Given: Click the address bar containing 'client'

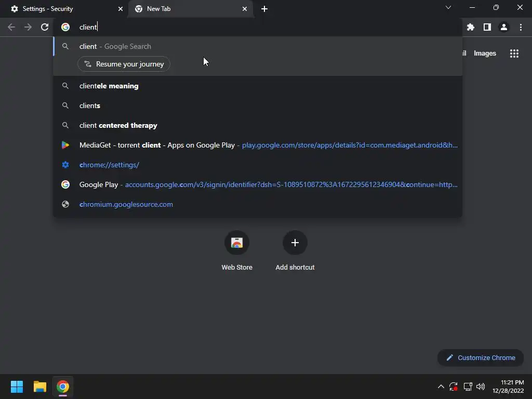Looking at the screenshot, I should 258,27.
